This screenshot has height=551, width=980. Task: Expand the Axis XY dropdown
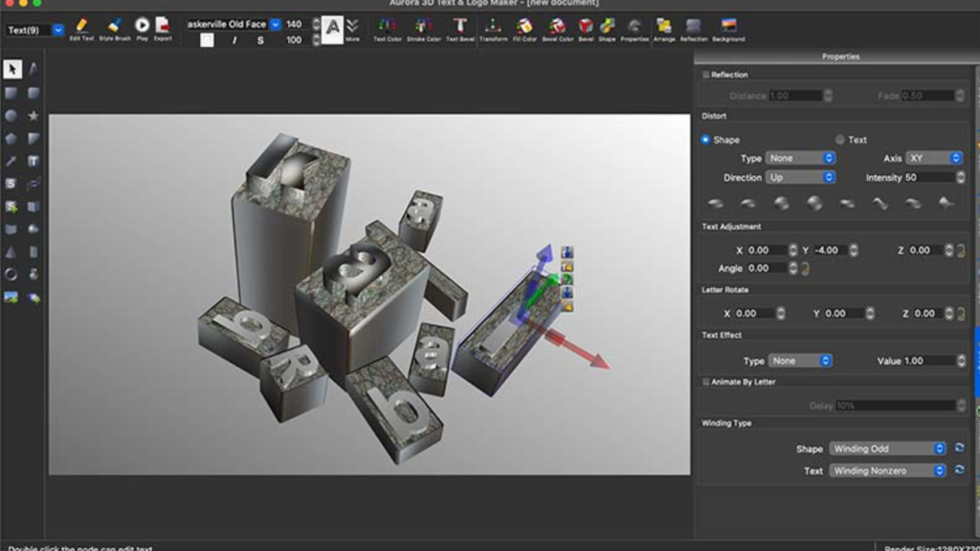(x=934, y=158)
